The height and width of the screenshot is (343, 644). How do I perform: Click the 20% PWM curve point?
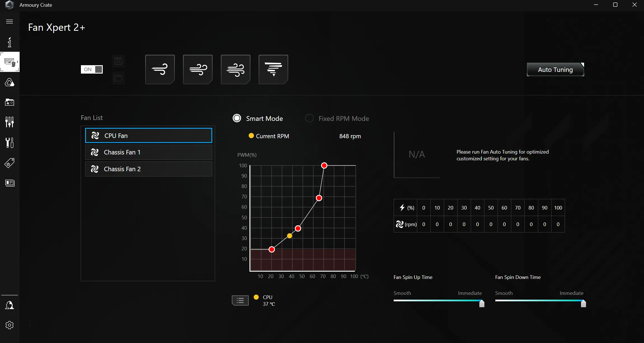pos(272,249)
